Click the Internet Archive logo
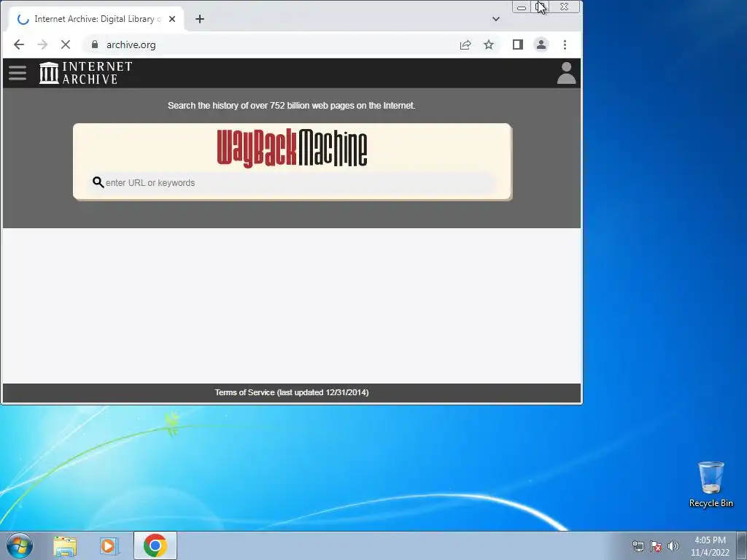The image size is (747, 560). pos(86,73)
